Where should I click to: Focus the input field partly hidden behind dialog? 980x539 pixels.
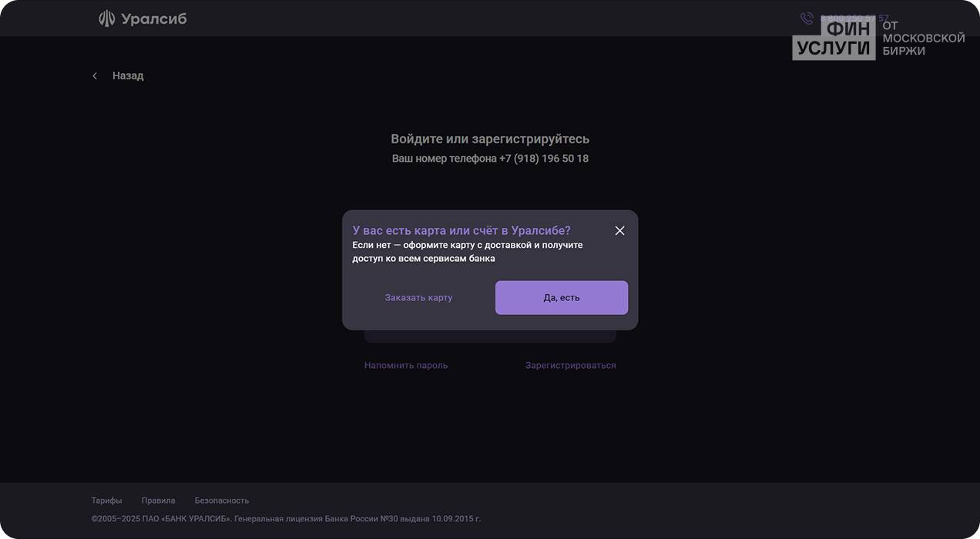(x=490, y=336)
